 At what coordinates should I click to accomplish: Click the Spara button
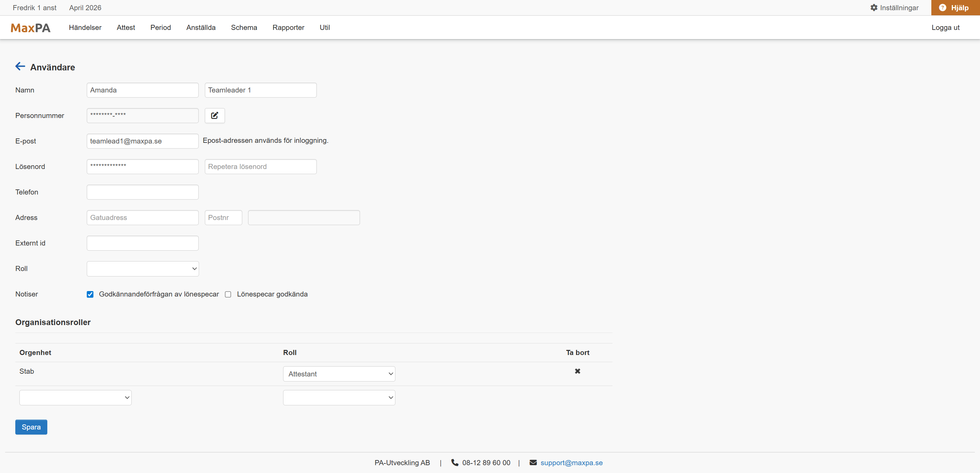tap(31, 427)
